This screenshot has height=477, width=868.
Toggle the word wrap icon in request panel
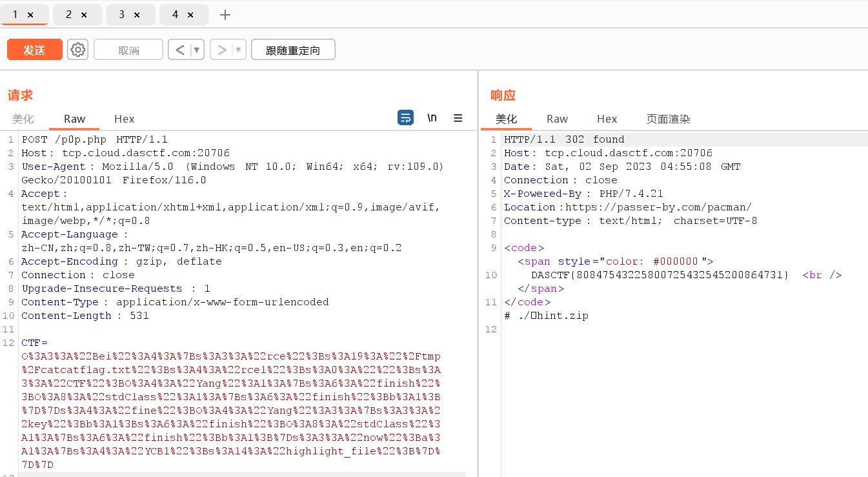tap(405, 118)
